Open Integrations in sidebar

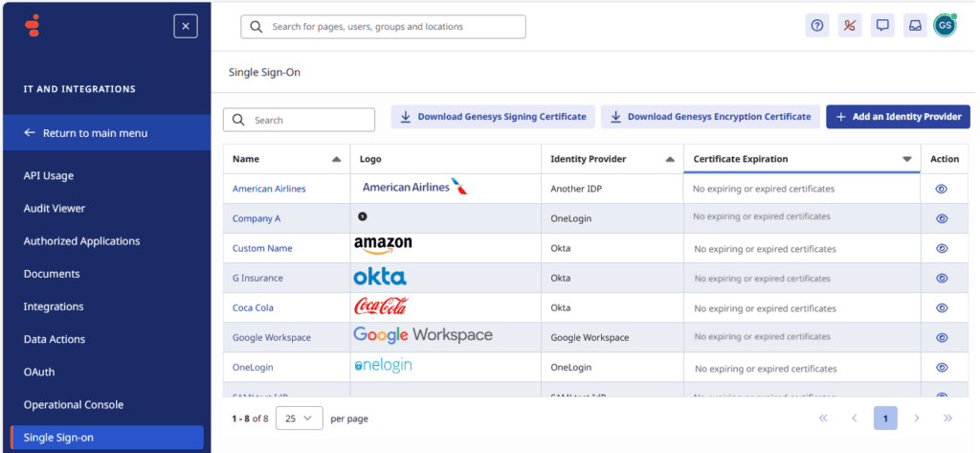[x=54, y=306]
